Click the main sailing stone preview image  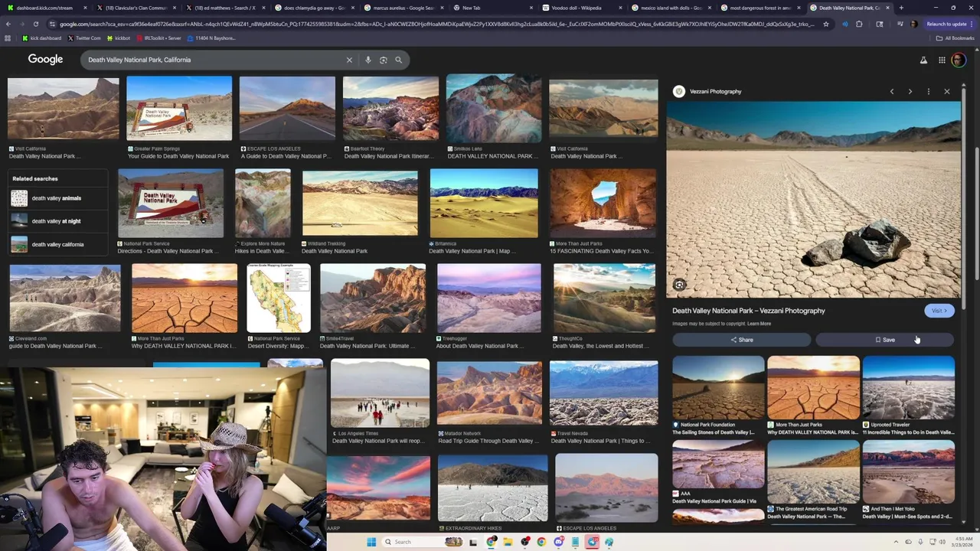pyautogui.click(x=813, y=199)
